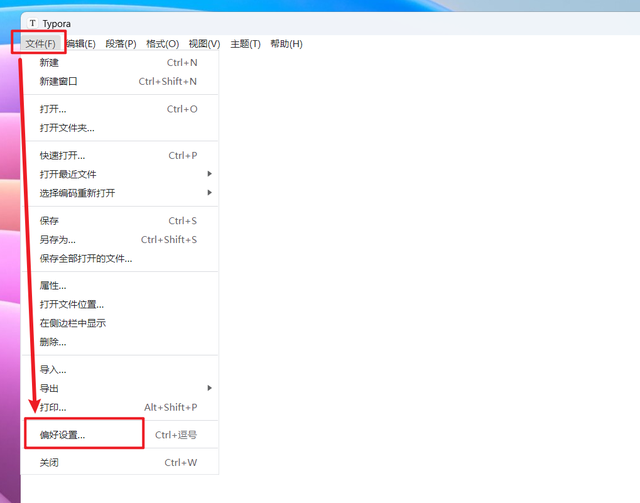Select 打开文件夹... menu entry

120,128
